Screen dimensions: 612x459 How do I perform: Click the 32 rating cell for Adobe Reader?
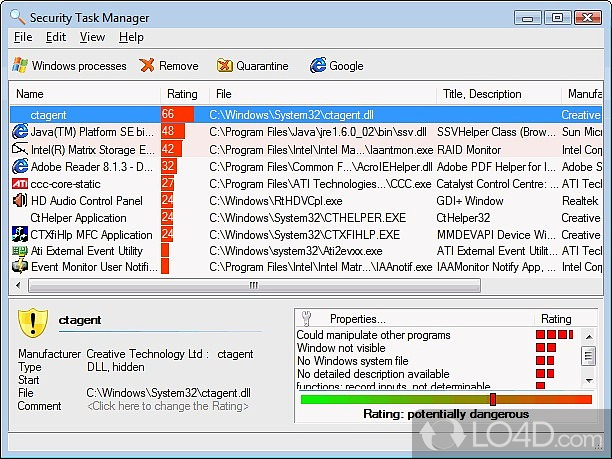point(169,166)
